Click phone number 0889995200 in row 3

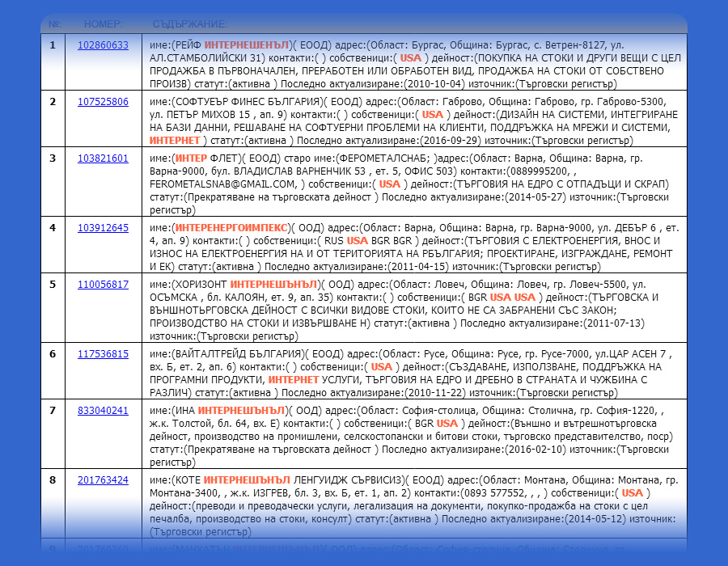tap(539, 171)
